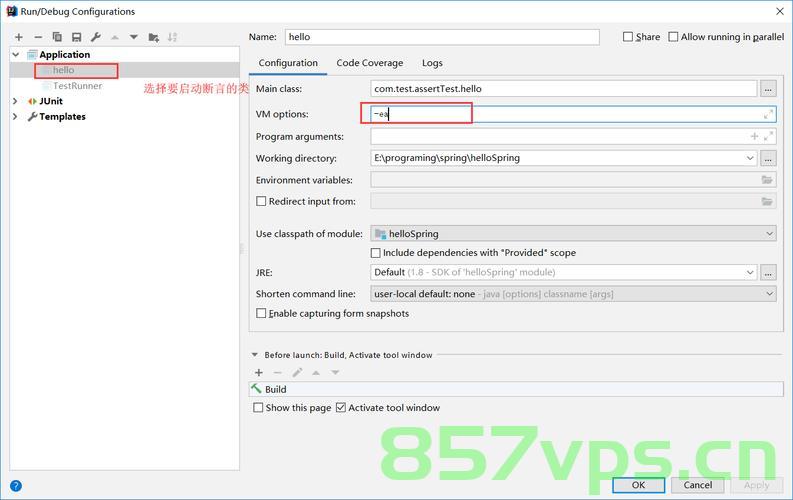Move configuration down in toolbar
Screen dimensions: 793x500
coord(134,37)
